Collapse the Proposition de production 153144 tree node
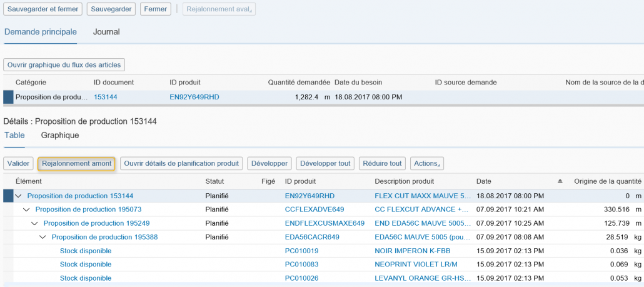The image size is (644, 287). click(x=18, y=196)
